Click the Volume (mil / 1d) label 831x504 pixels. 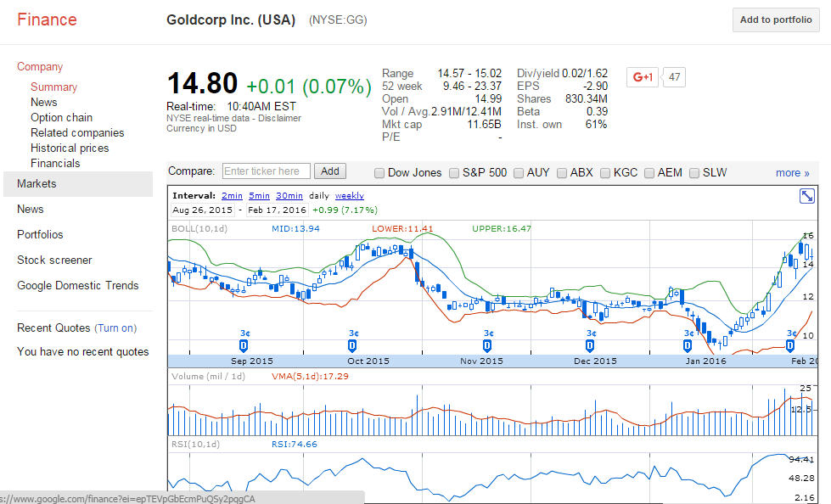tap(208, 376)
